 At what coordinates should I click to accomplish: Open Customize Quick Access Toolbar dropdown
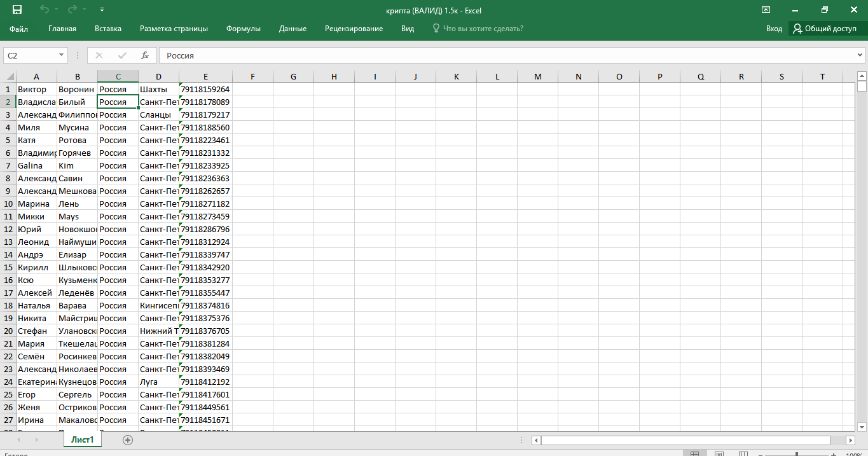(102, 10)
